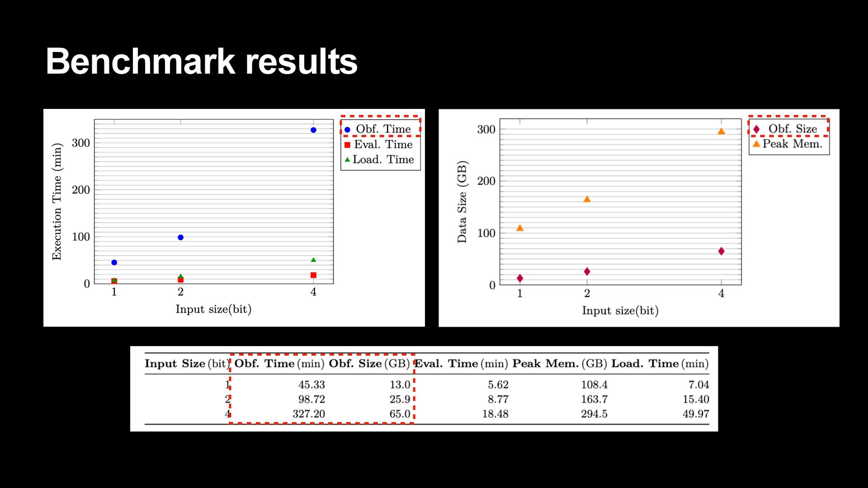This screenshot has width=868, height=488.
Task: Click the Obf. Size diamond at input size 2
Action: point(587,272)
